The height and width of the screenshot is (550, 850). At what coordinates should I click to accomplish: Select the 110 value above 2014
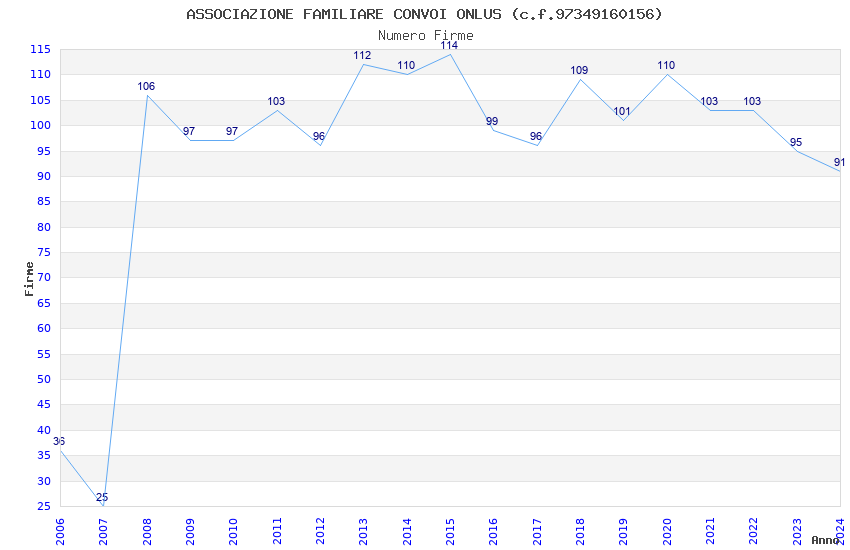[406, 66]
